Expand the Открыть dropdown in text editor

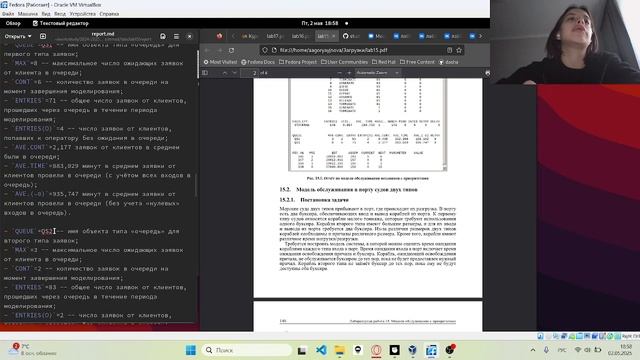(18, 36)
